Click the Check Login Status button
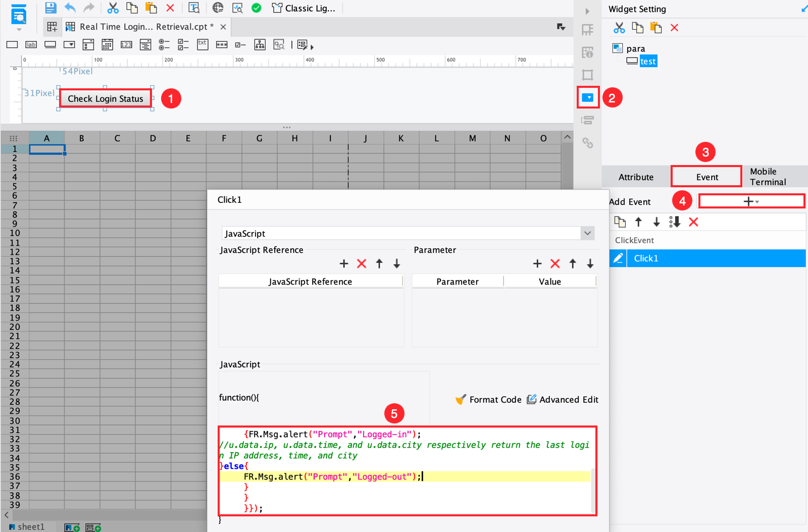The image size is (808, 532). [x=105, y=98]
